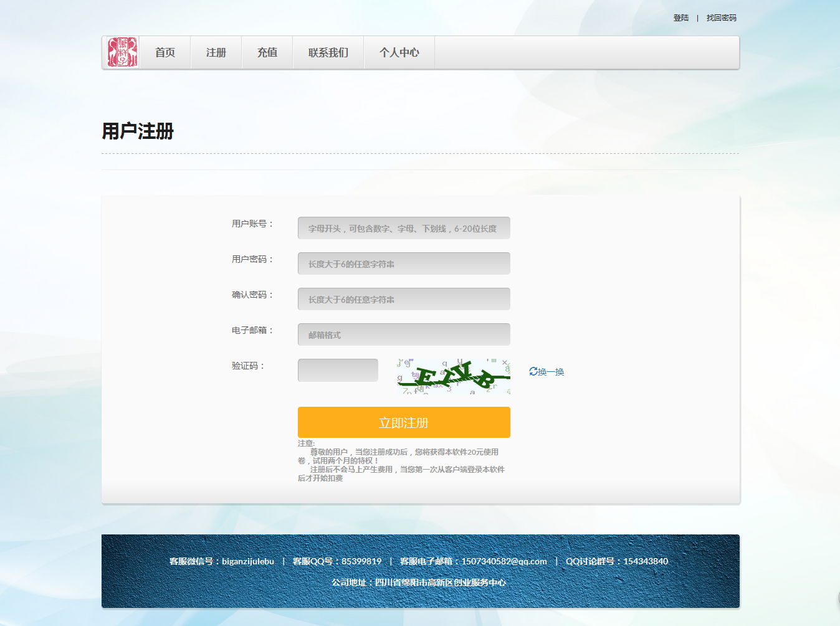Submit the form with 立即注册 button
This screenshot has width=840, height=626.
coord(404,422)
